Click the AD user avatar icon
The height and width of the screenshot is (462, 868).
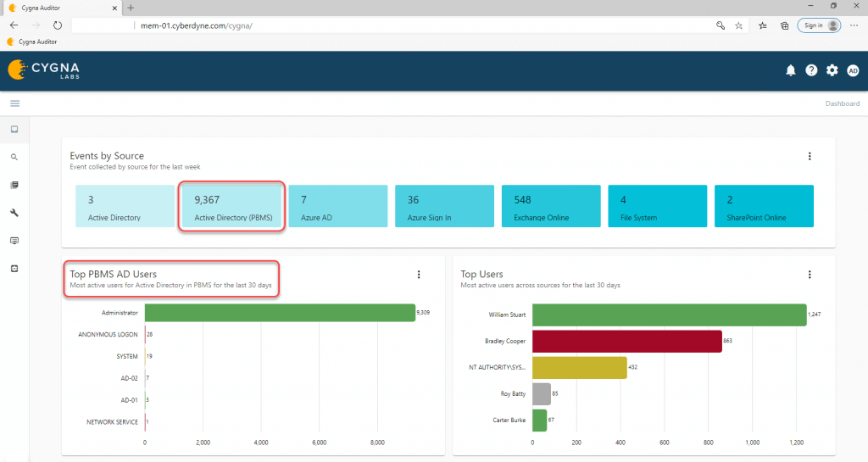coord(853,70)
